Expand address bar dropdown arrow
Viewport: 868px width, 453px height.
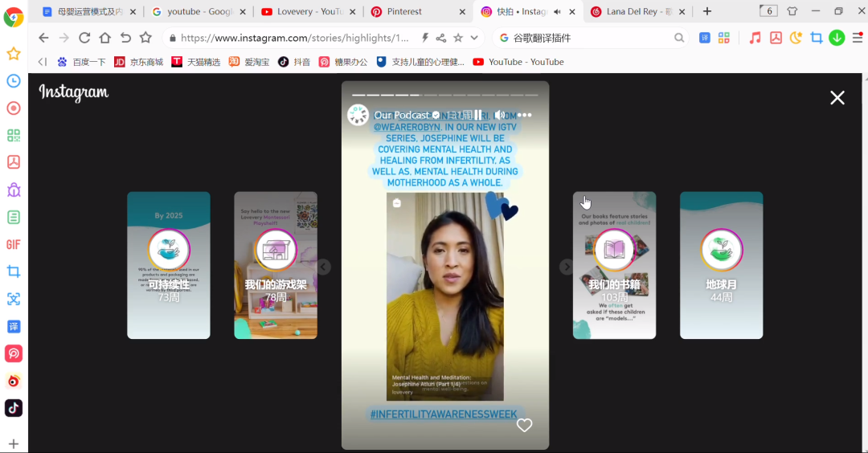(x=474, y=38)
